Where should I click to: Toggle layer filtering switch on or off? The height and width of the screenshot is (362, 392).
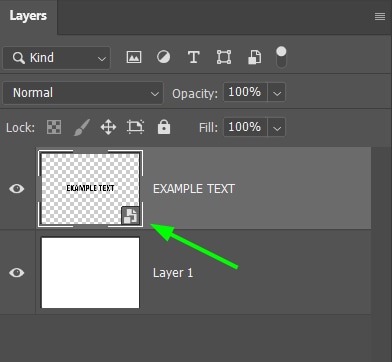(x=281, y=57)
